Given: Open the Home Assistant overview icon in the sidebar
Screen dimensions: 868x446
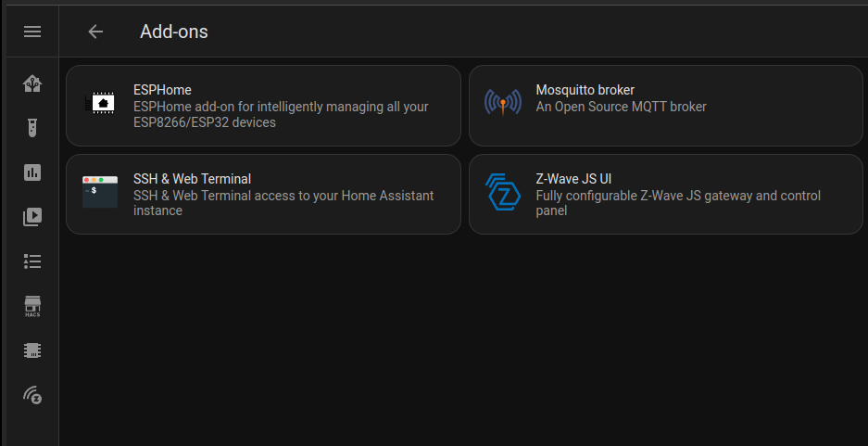Looking at the screenshot, I should (x=32, y=83).
